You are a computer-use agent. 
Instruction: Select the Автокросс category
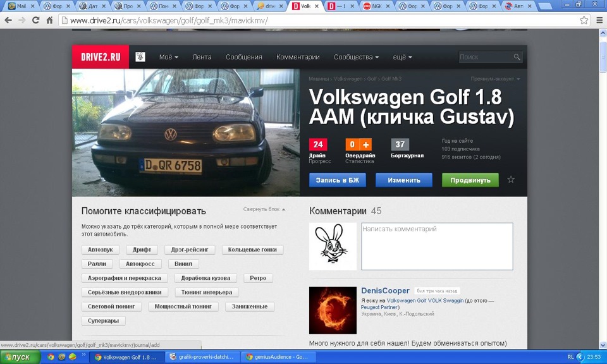click(140, 264)
